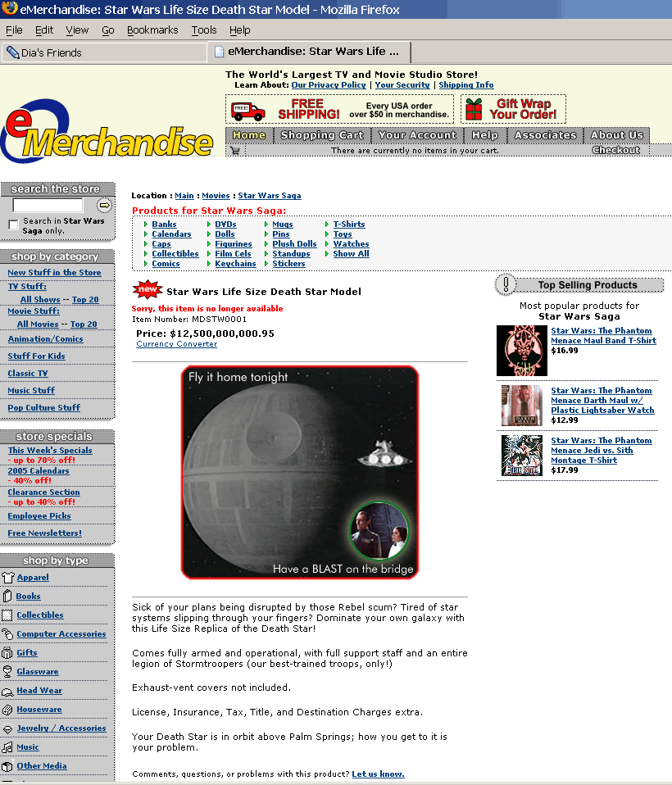Click the Death Star product image
The image size is (672, 785).
tap(299, 472)
